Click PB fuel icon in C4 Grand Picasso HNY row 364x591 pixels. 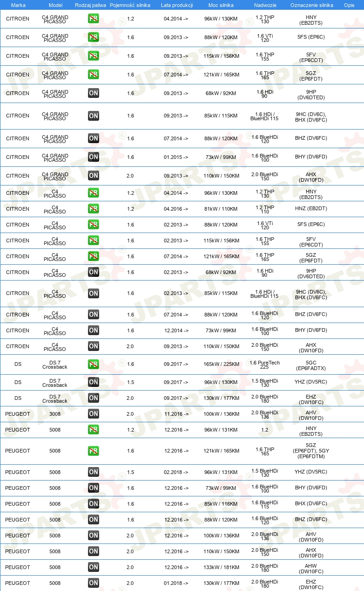[94, 19]
